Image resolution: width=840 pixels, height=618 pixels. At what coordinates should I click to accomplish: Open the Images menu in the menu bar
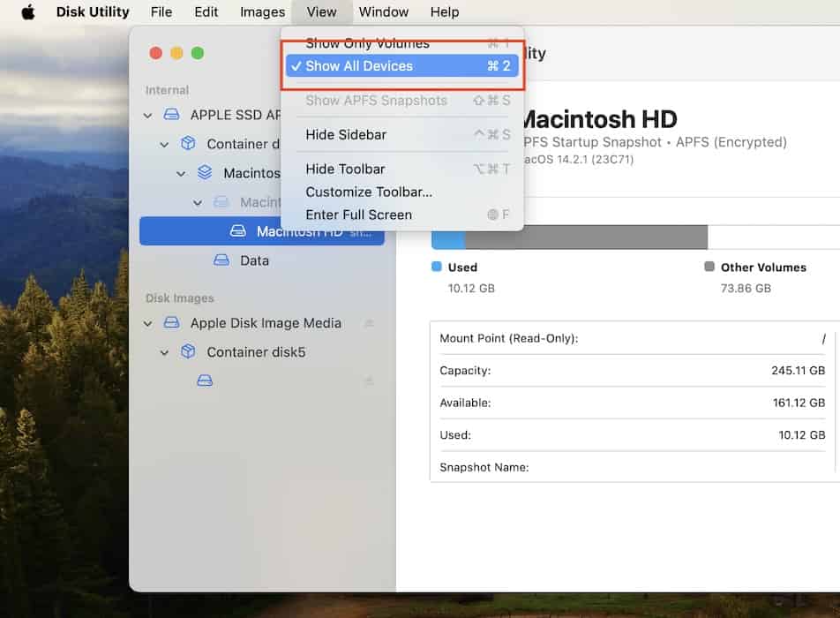(x=262, y=12)
